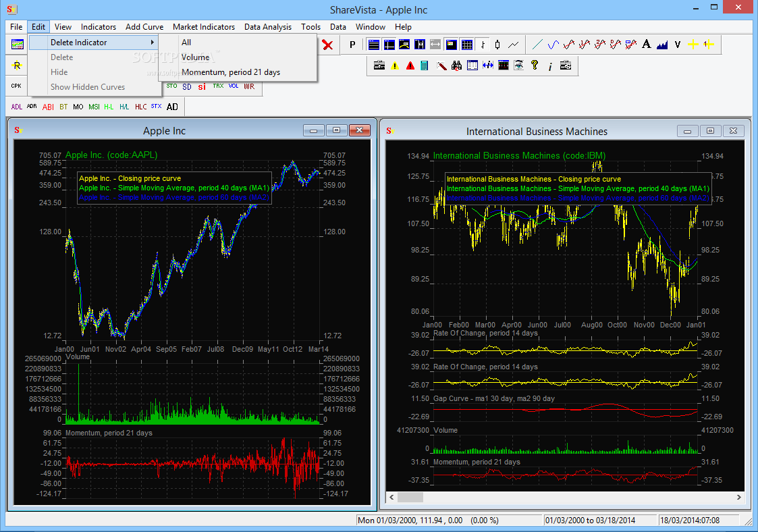Viewport: 758px width, 532px height.
Task: Click the red X delete icon
Action: (x=327, y=45)
